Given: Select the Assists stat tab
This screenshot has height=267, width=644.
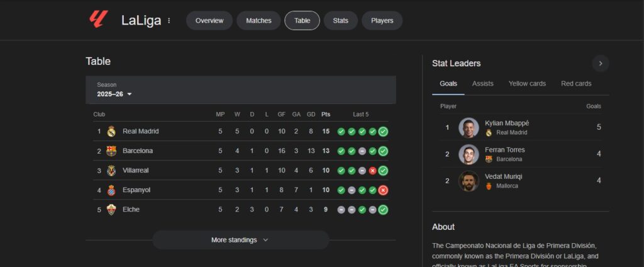Looking at the screenshot, I should [x=482, y=84].
